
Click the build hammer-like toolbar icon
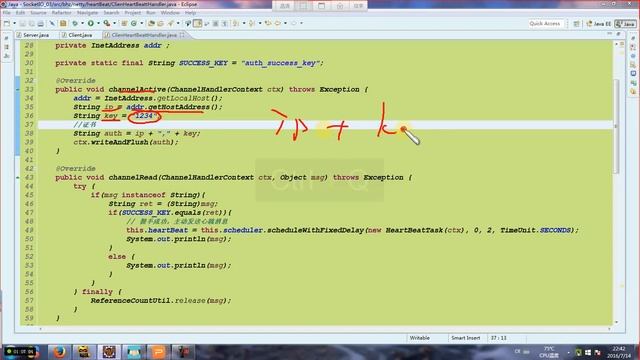click(x=63, y=23)
